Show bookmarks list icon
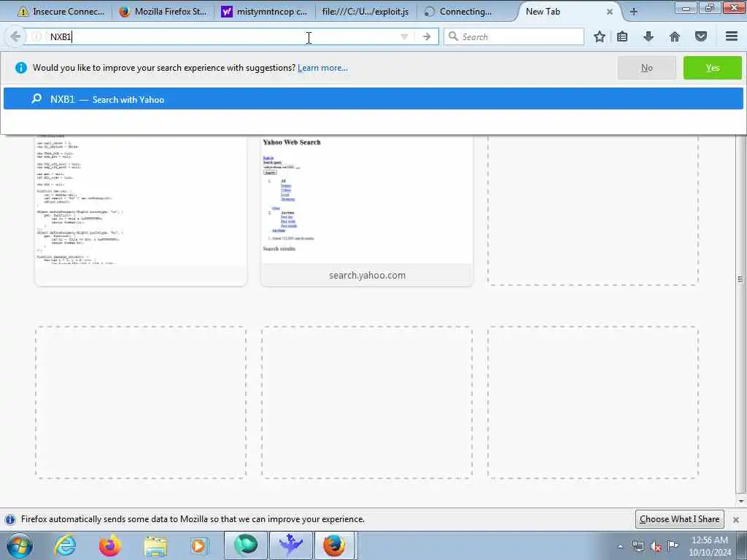747x560 pixels. coord(622,36)
